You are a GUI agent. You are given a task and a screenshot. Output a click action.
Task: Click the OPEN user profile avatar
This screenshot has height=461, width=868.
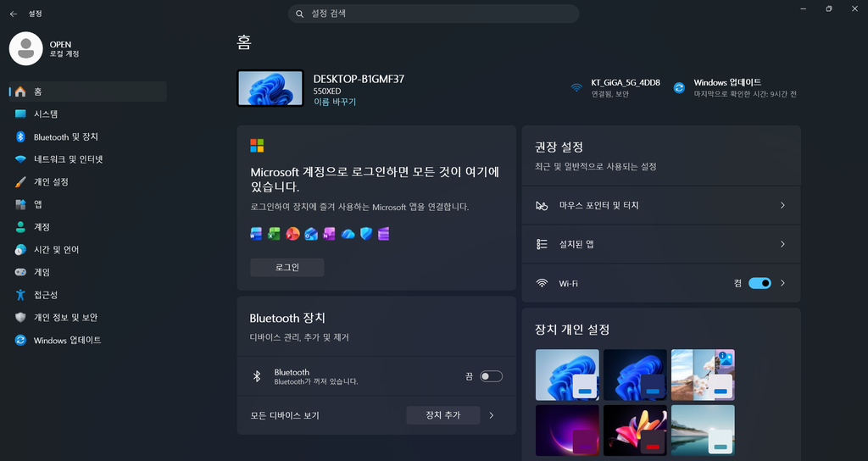coord(26,48)
